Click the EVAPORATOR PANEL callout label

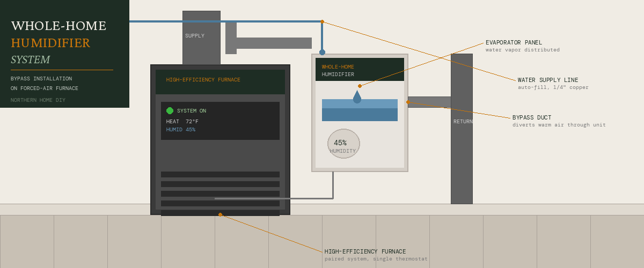tap(514, 42)
